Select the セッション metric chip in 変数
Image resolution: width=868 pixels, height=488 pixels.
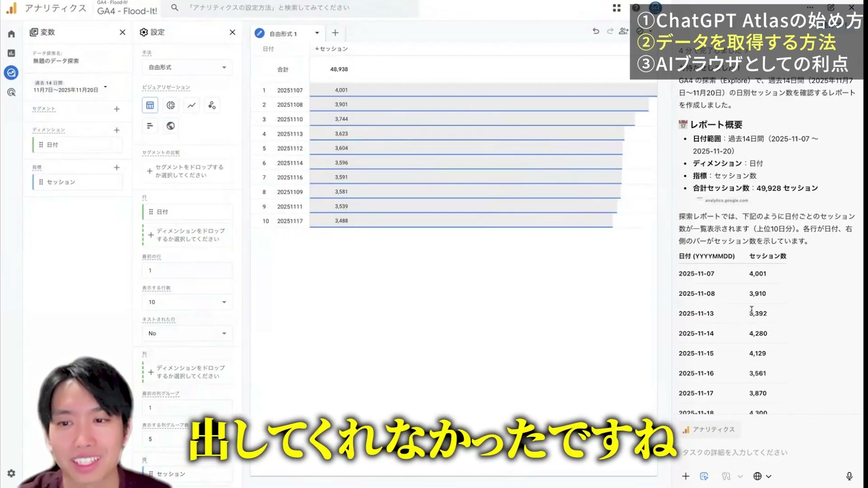pyautogui.click(x=77, y=182)
